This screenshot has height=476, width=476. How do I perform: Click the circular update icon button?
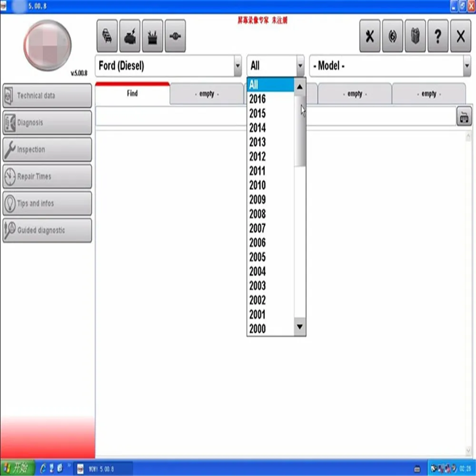tap(393, 36)
